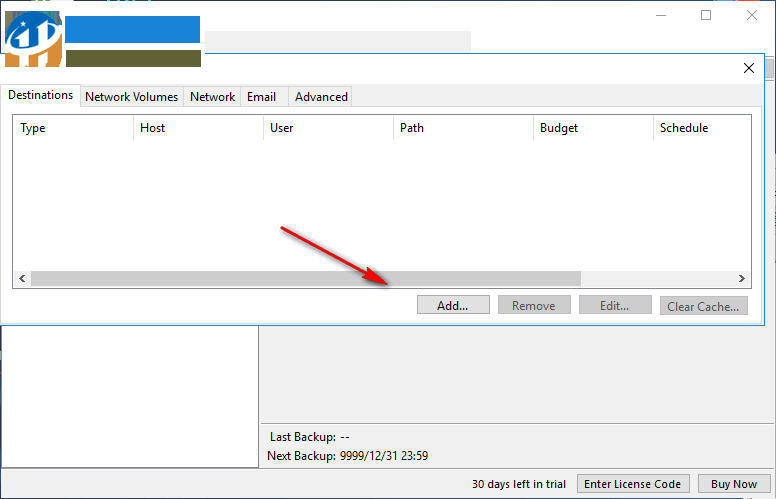Click the horizontal scrollbar right arrow
This screenshot has width=776, height=499.
click(741, 278)
